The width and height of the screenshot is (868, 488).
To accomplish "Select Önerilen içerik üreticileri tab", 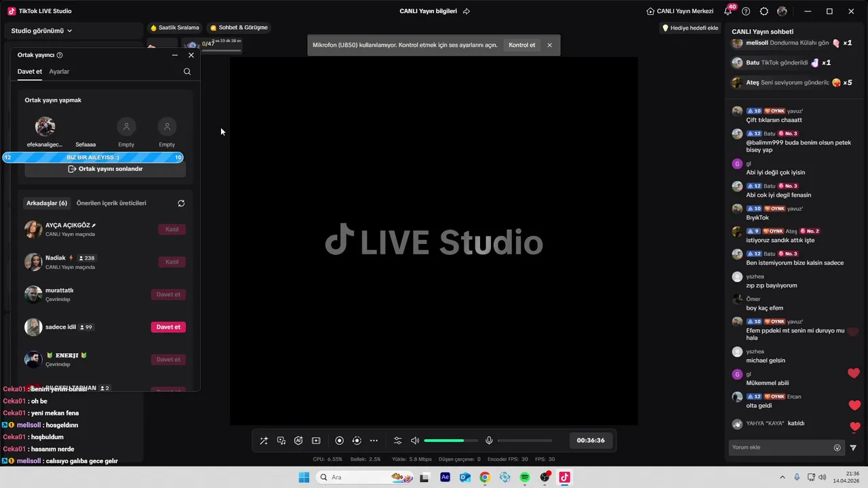I will (111, 203).
